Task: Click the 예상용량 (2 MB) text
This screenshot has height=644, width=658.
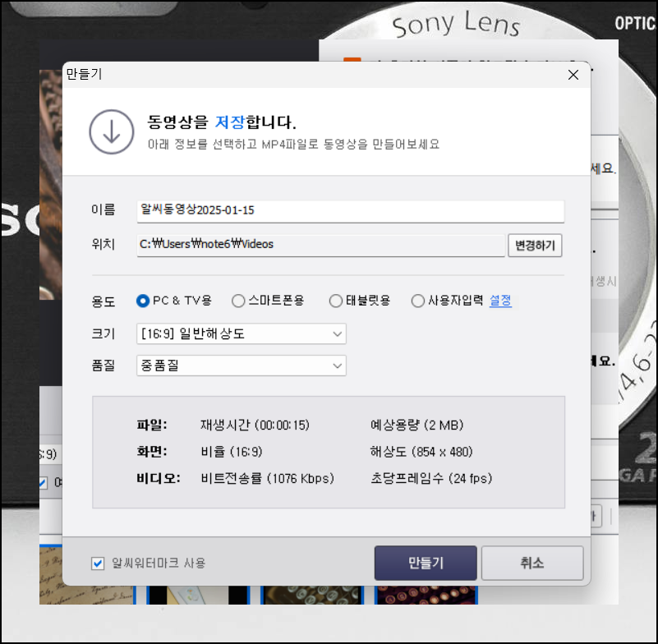Action: pyautogui.click(x=416, y=425)
